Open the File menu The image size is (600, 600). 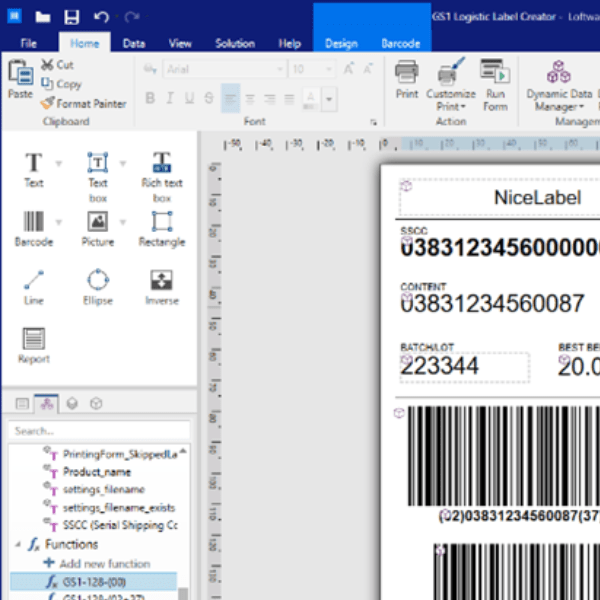[x=29, y=43]
